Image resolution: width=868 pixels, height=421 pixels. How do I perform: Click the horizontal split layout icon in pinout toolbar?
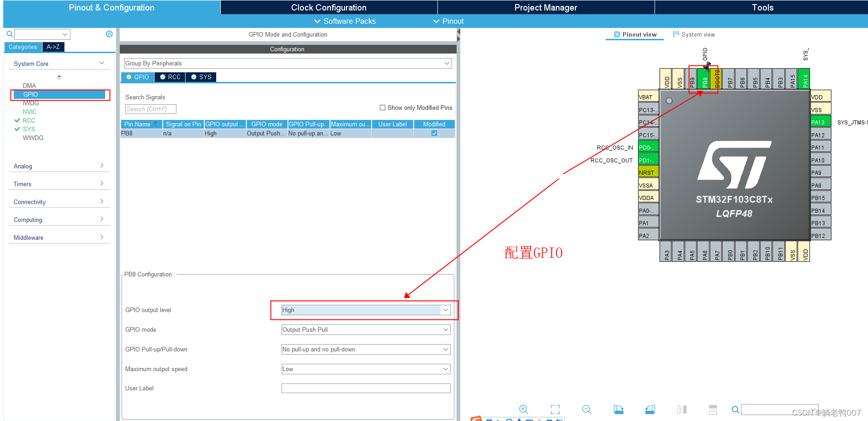pyautogui.click(x=713, y=410)
